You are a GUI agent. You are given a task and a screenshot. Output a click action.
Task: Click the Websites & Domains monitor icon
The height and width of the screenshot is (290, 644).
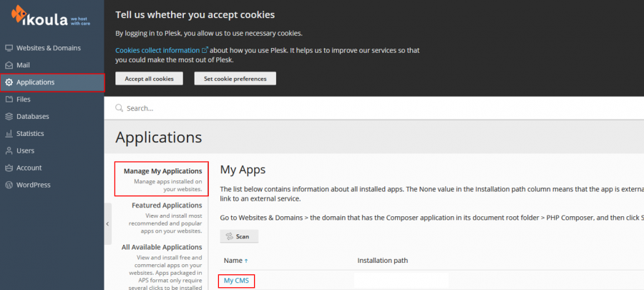coord(9,48)
